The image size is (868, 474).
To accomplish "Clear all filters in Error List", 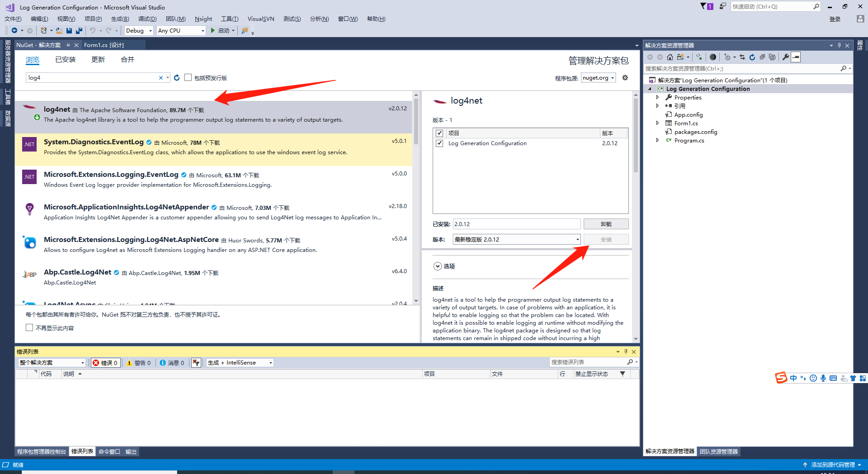I will (196, 363).
